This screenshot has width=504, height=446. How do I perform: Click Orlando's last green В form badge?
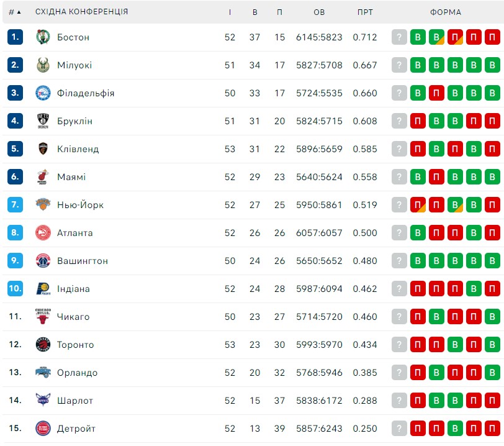click(492, 372)
